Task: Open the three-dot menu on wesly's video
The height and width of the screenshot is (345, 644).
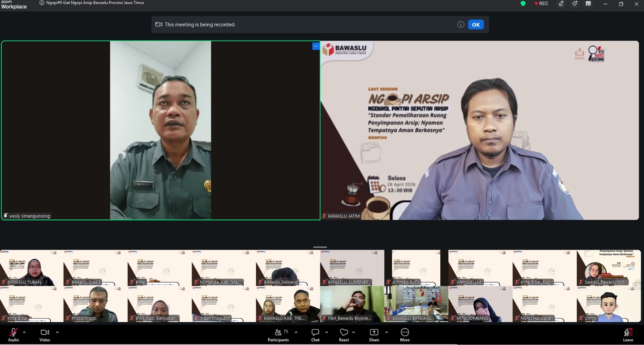Action: tap(316, 46)
